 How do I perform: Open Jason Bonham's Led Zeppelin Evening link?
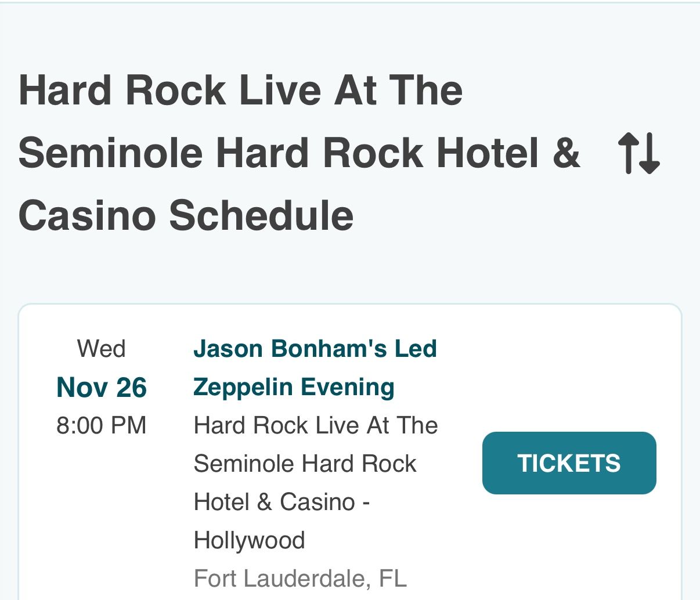(315, 367)
